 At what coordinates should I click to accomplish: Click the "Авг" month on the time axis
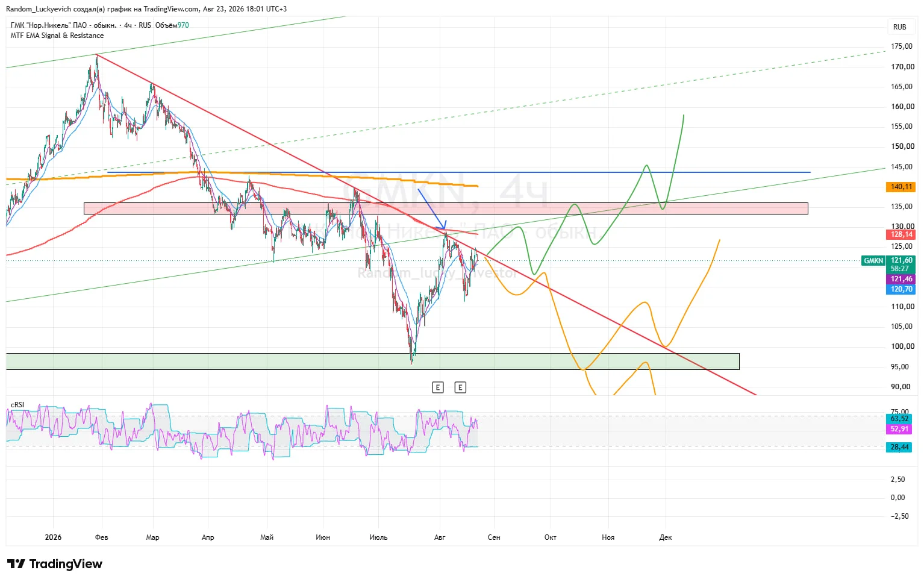tap(440, 537)
